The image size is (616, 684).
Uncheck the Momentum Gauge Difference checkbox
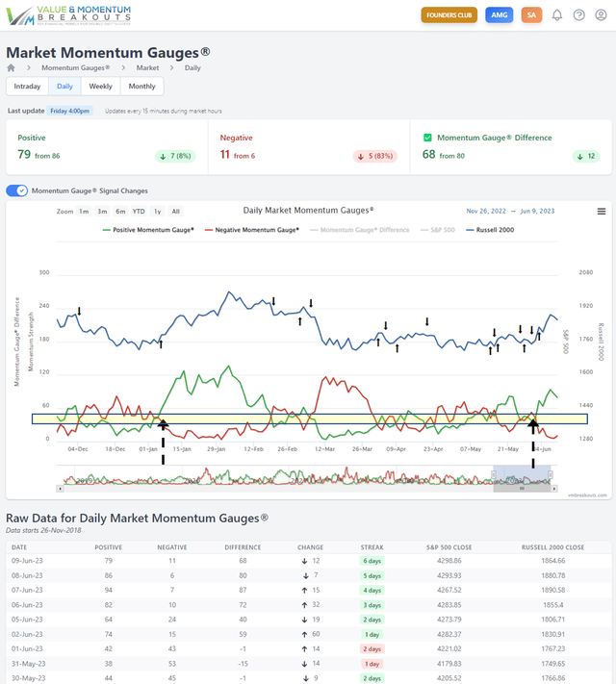(427, 138)
